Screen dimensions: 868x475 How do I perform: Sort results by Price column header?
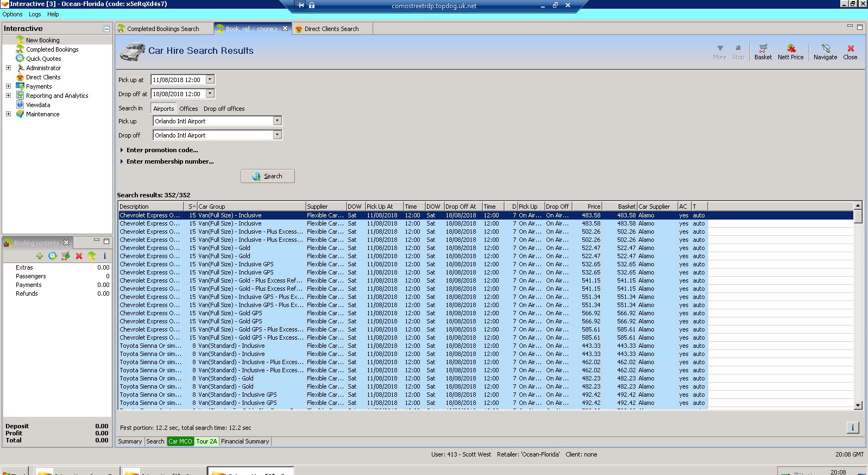593,207
